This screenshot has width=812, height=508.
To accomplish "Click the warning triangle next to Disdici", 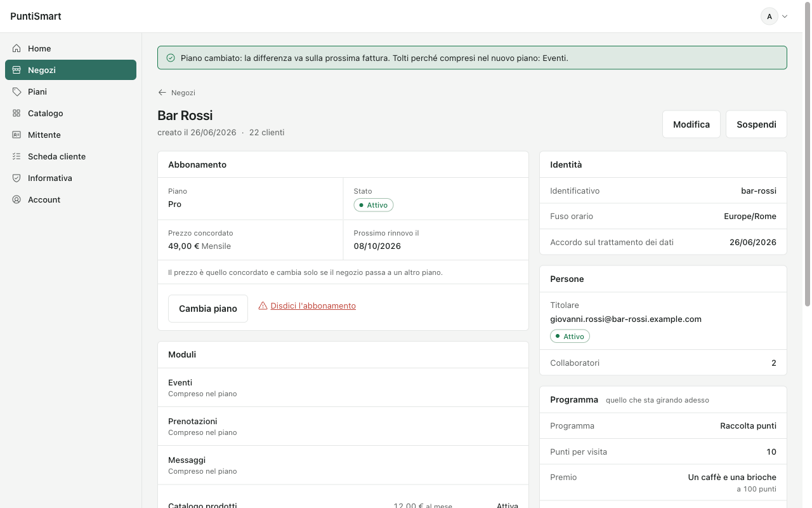I will tap(263, 305).
